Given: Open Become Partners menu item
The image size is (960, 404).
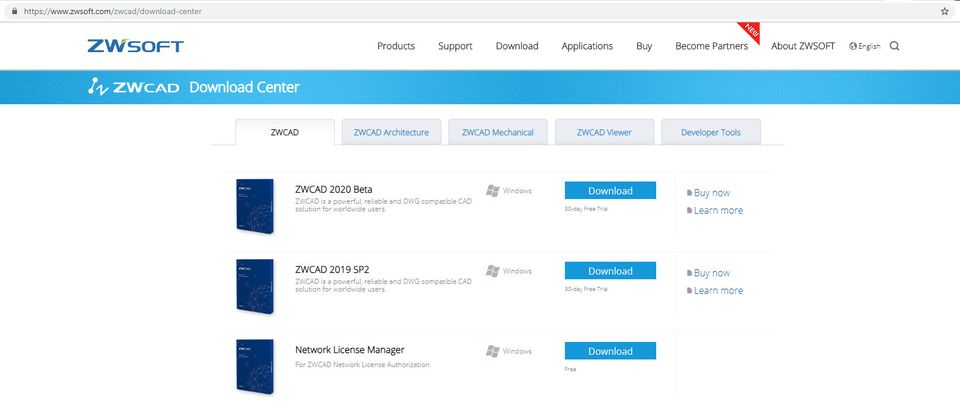Looking at the screenshot, I should [711, 46].
